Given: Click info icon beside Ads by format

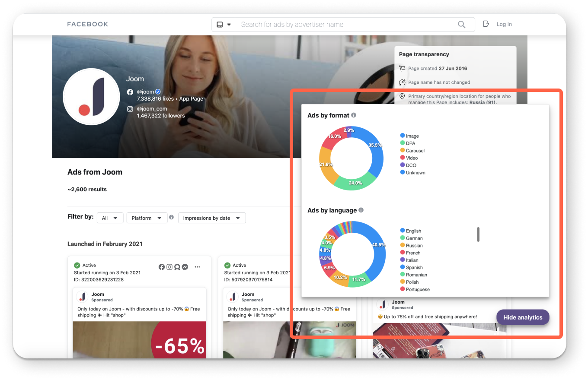Looking at the screenshot, I should [354, 115].
